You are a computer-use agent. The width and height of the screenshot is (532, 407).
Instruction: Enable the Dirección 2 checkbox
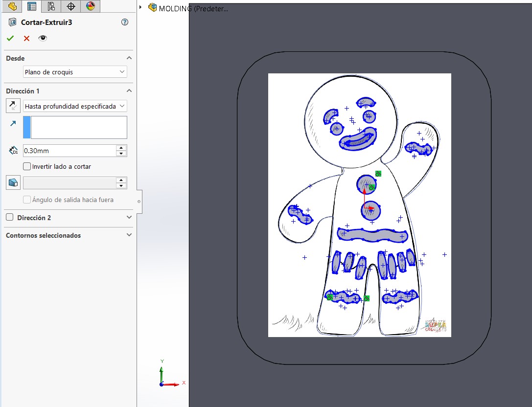[9, 217]
